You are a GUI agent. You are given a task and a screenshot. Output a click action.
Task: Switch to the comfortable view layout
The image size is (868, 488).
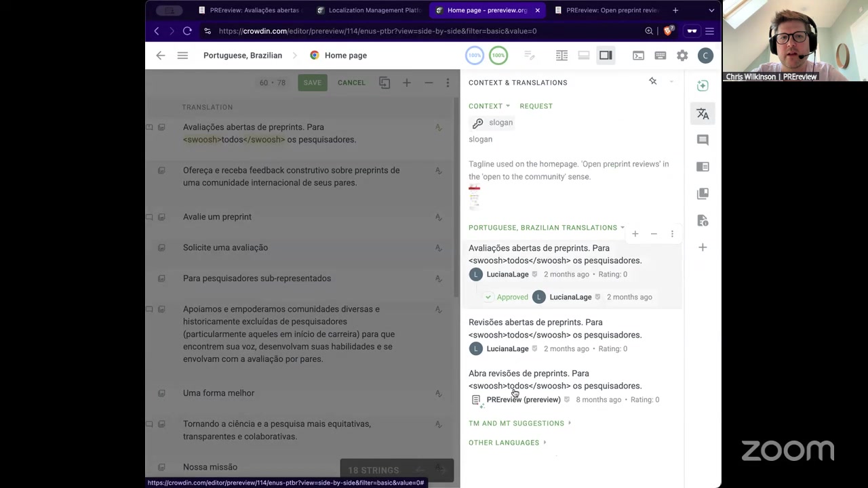click(x=583, y=56)
